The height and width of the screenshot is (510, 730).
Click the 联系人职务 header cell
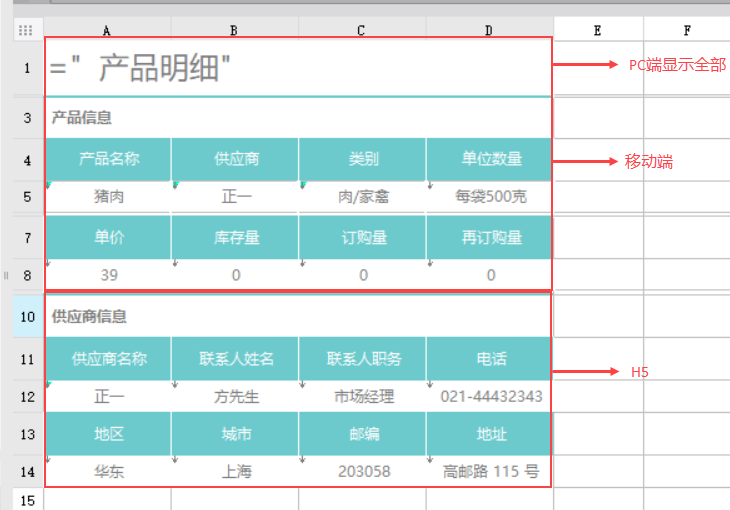[362, 359]
